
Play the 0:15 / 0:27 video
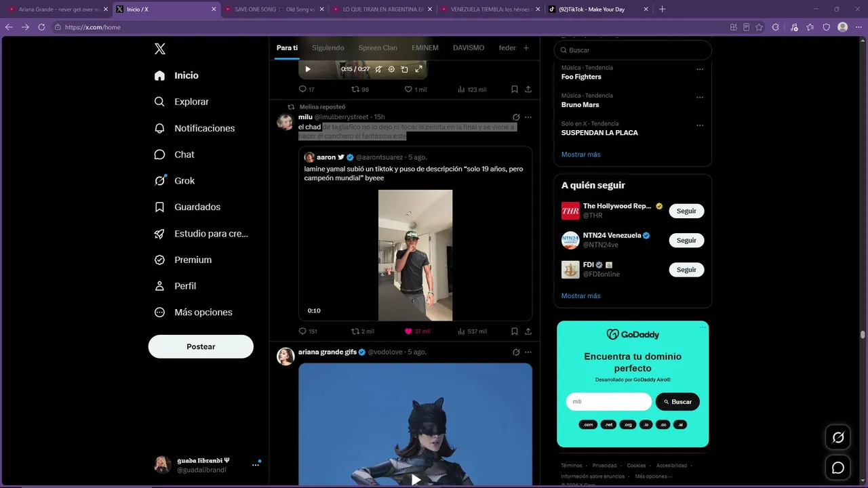[308, 69]
